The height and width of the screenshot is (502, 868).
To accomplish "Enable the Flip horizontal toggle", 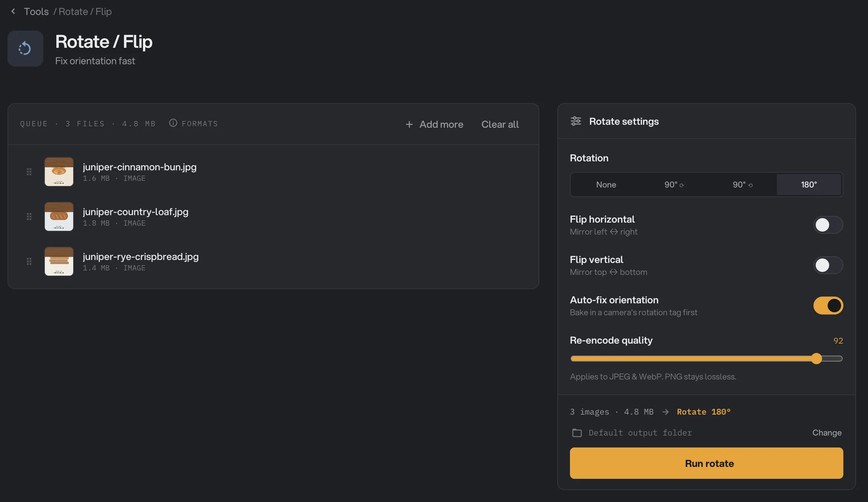I will [x=828, y=225].
